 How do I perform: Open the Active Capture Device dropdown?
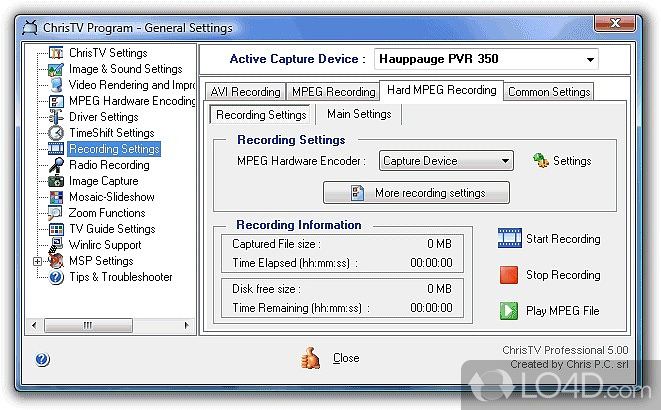point(589,59)
